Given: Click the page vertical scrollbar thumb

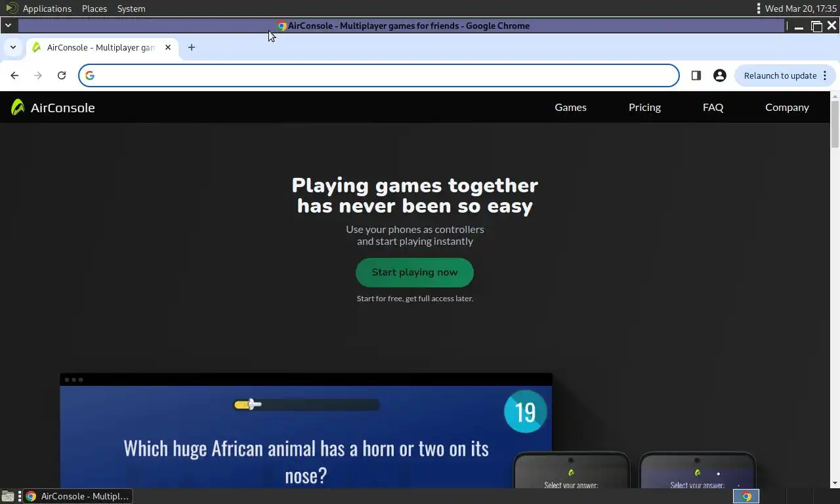Looking at the screenshot, I should [x=835, y=125].
